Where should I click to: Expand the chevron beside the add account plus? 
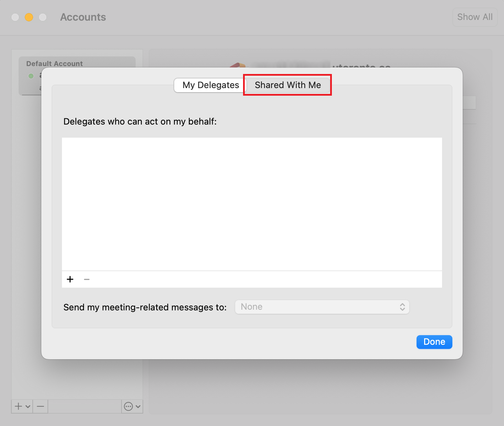pyautogui.click(x=28, y=406)
